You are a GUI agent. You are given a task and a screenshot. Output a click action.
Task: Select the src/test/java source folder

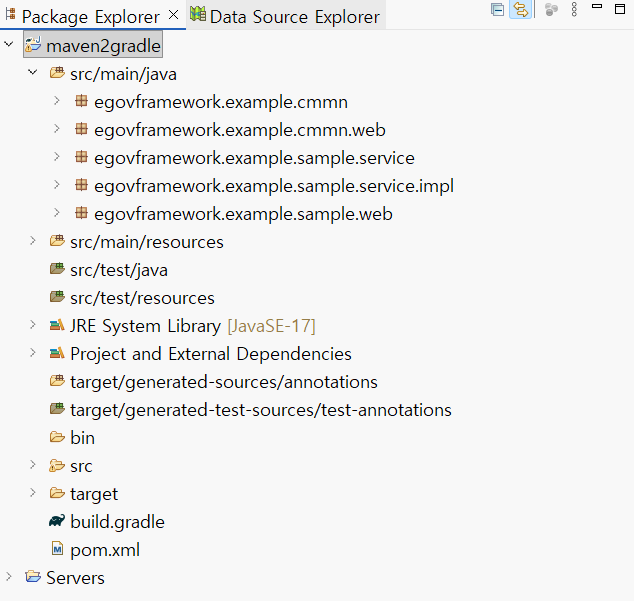pyautogui.click(x=119, y=269)
